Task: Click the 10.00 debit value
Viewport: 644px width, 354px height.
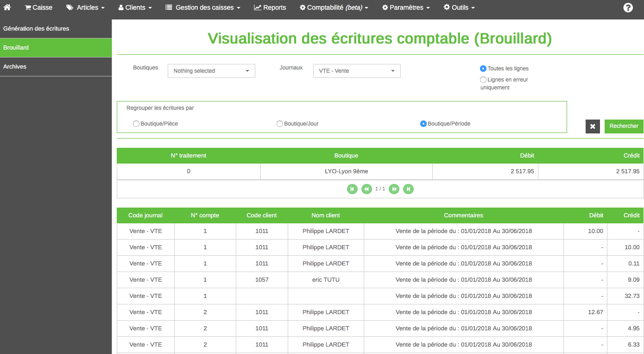Action: tap(596, 231)
